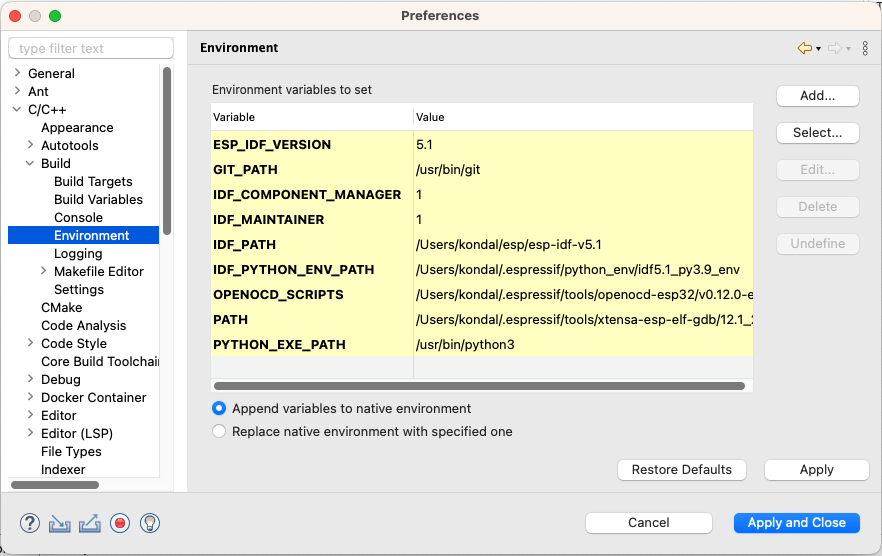This screenshot has height=556, width=882.
Task: Open Build Variables preferences page
Action: 98,199
